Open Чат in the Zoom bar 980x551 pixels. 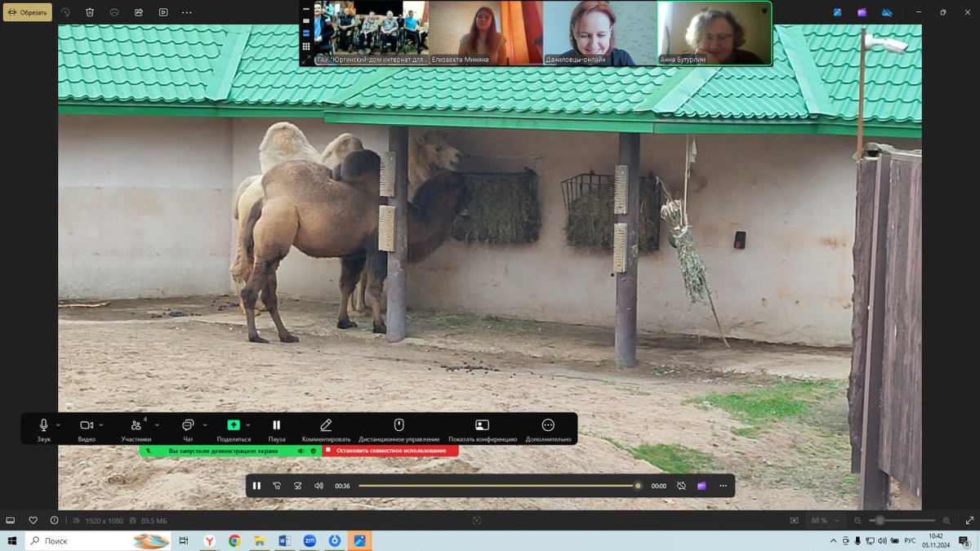tap(188, 429)
